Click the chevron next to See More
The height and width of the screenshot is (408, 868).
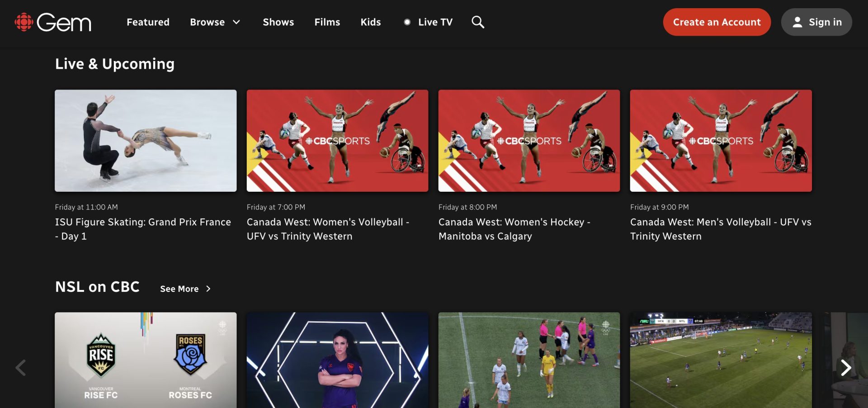(x=208, y=289)
